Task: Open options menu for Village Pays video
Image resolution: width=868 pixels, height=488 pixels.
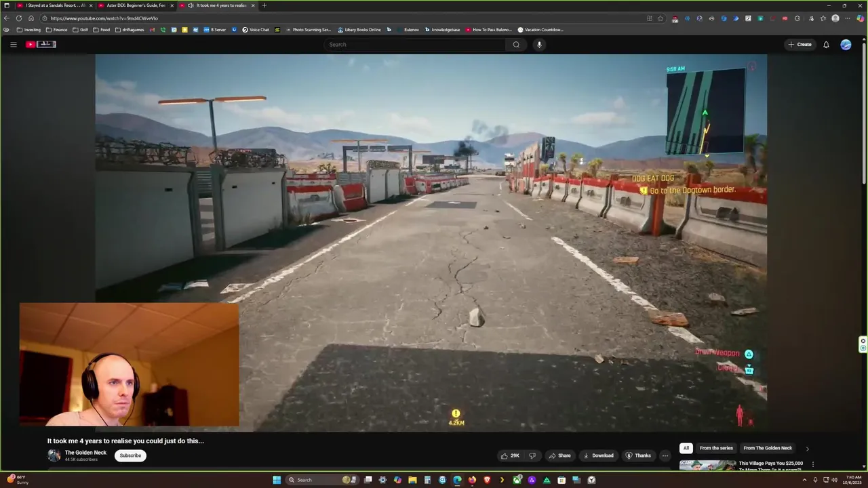Action: click(x=812, y=464)
